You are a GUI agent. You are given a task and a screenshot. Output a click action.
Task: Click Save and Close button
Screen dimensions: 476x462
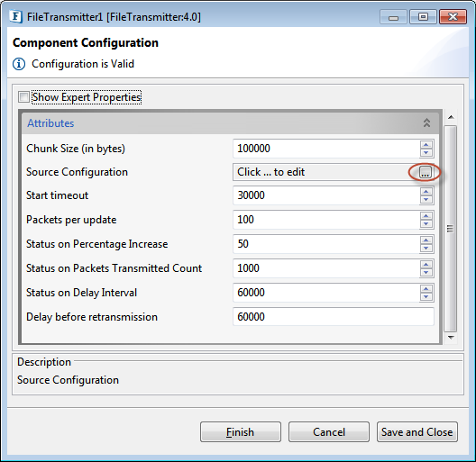[417, 431]
